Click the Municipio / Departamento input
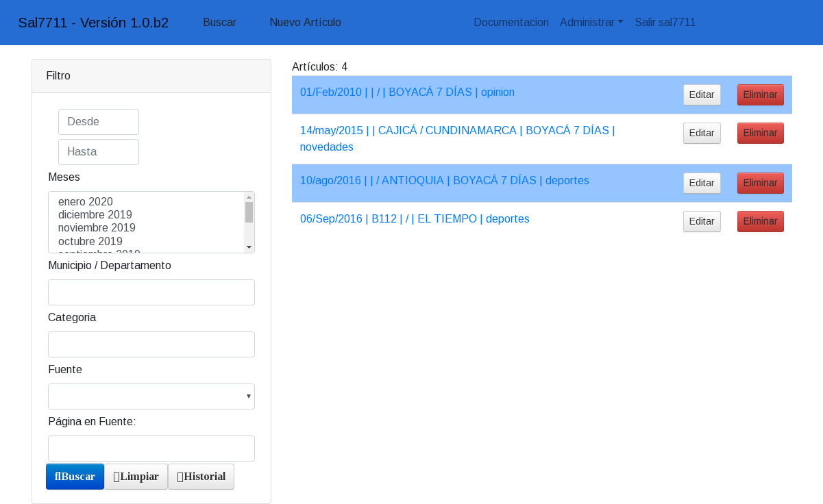Screen dimensions: 823x504 coord(151,292)
